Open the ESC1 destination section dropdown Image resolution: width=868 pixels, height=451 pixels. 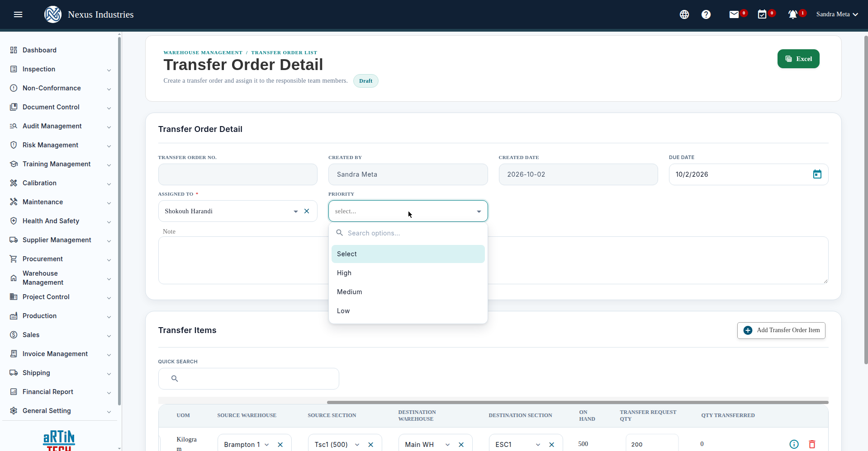pyautogui.click(x=538, y=445)
